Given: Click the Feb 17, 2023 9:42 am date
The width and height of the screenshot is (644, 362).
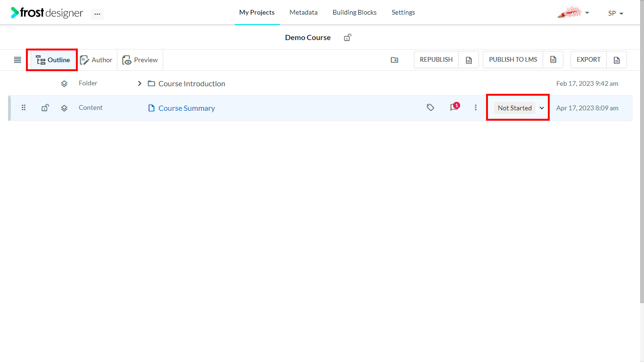Looking at the screenshot, I should (587, 83).
